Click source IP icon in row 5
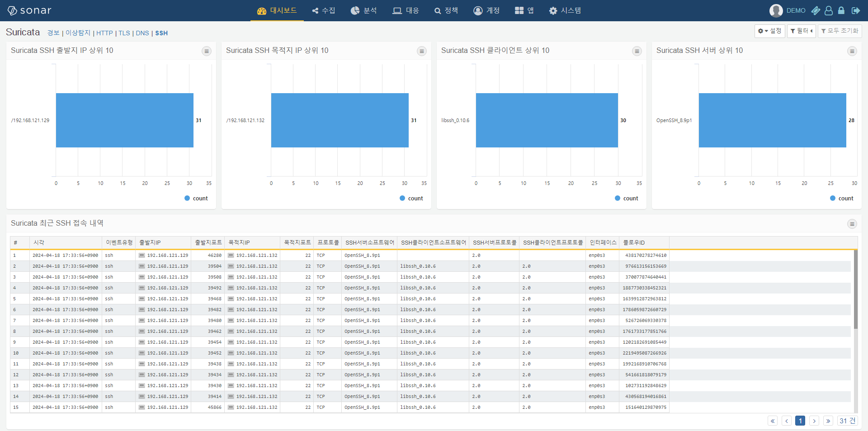The width and height of the screenshot is (868, 431). click(142, 299)
